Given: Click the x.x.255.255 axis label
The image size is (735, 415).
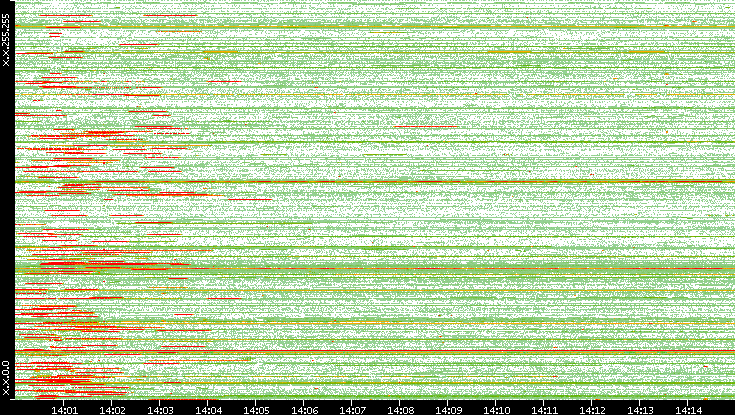Looking at the screenshot, I should click(6, 40).
